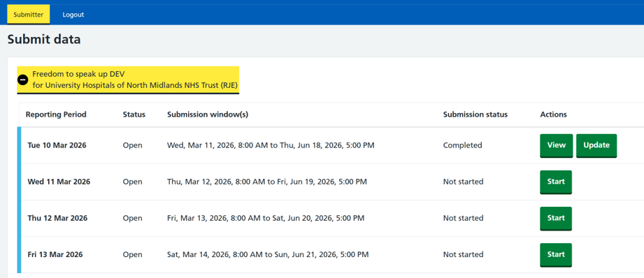Click the minus icon beside Freedom to speak up

pyautogui.click(x=23, y=80)
